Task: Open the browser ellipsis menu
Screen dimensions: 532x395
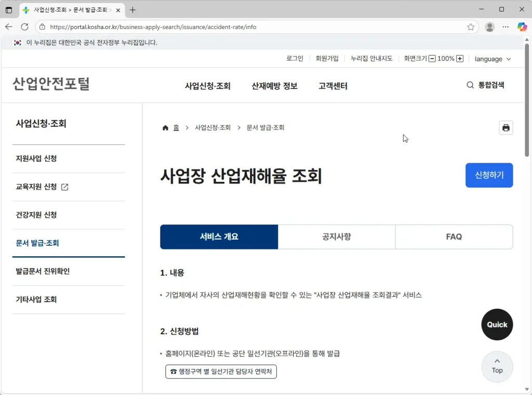Action: 505,27
